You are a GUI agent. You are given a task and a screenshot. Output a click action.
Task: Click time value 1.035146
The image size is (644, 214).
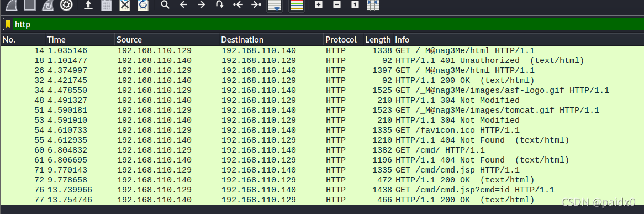point(67,51)
